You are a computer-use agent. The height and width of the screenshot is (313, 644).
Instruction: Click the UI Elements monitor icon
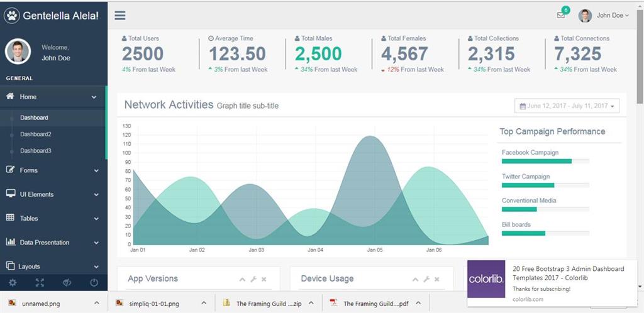tap(11, 194)
